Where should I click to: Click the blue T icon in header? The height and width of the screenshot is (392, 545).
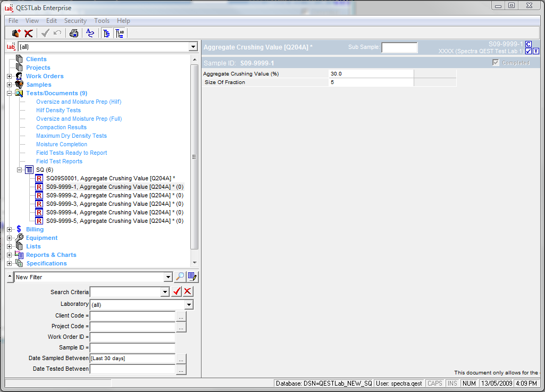coord(536,52)
